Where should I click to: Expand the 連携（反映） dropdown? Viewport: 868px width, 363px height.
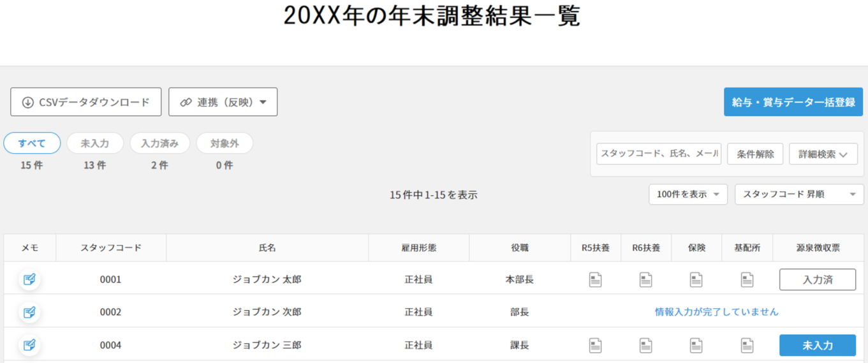223,102
